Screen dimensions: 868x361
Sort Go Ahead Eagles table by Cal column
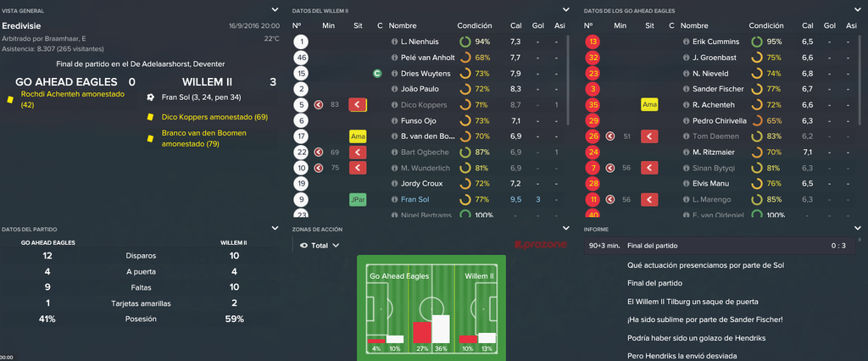coord(808,25)
